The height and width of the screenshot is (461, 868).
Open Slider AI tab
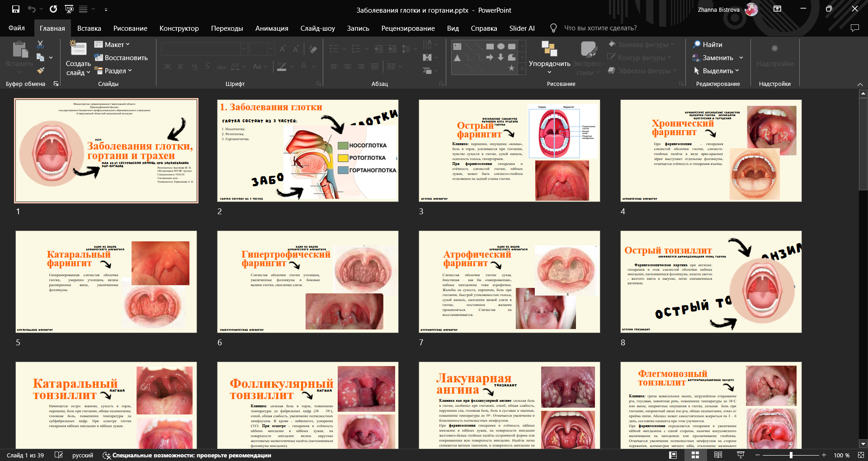pyautogui.click(x=522, y=28)
